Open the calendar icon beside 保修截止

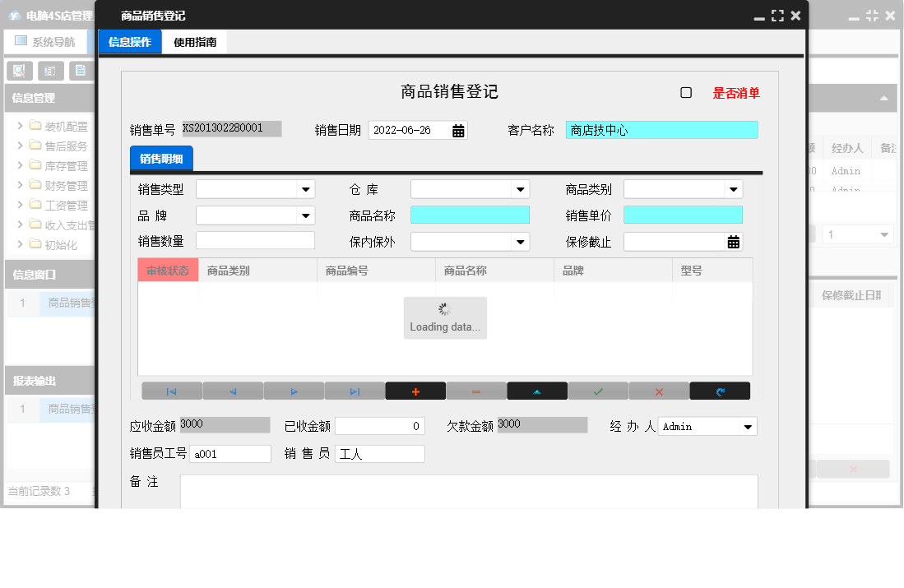click(735, 241)
